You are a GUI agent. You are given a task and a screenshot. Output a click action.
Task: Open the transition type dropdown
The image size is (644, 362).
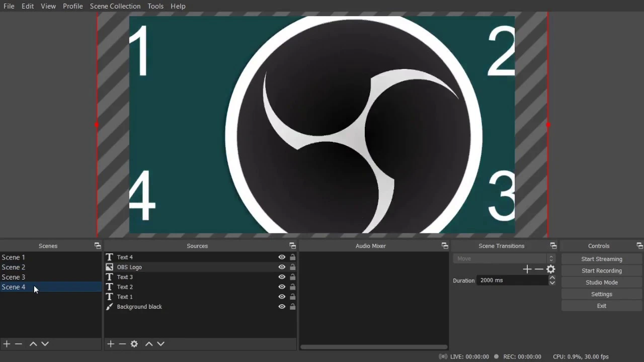pos(503,258)
